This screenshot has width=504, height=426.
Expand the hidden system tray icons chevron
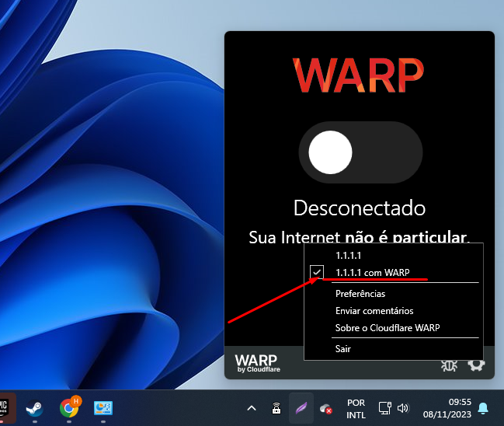[x=251, y=408]
